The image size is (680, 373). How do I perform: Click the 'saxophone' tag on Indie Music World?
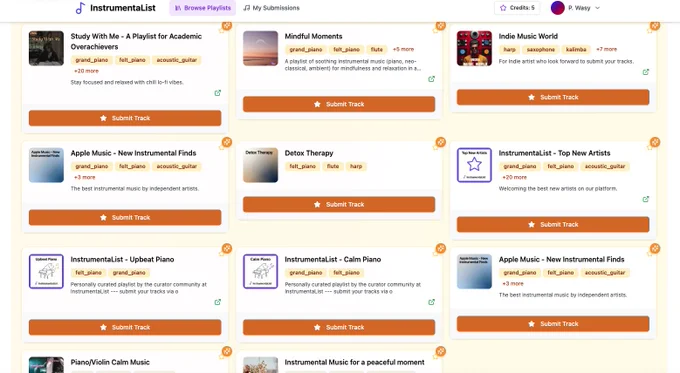coord(540,49)
